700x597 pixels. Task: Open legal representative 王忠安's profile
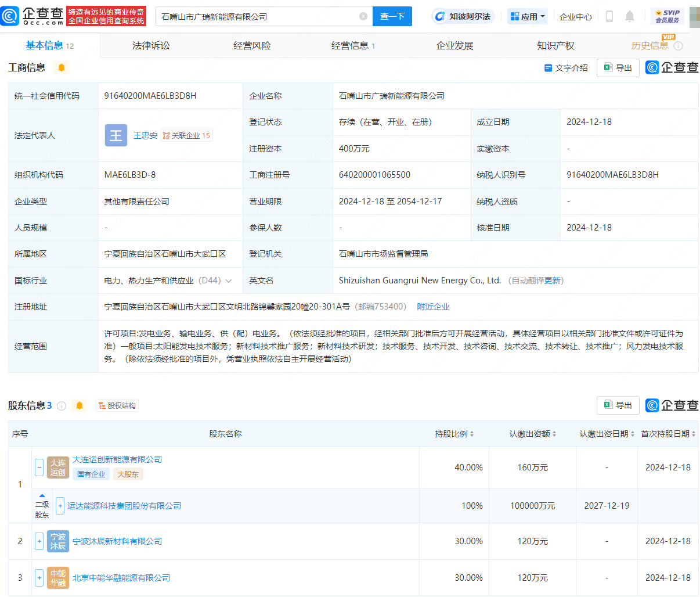pos(145,135)
